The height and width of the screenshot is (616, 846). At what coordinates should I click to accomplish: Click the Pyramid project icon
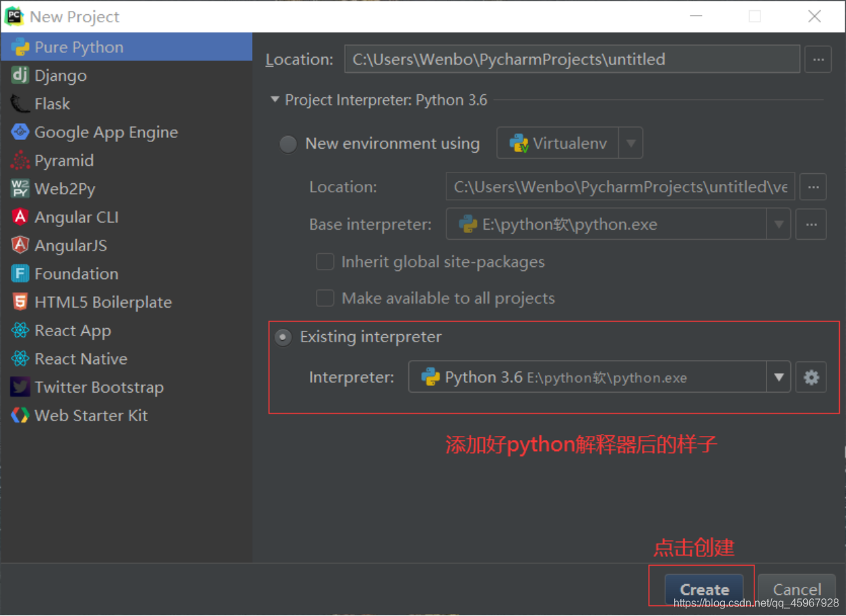coord(20,161)
